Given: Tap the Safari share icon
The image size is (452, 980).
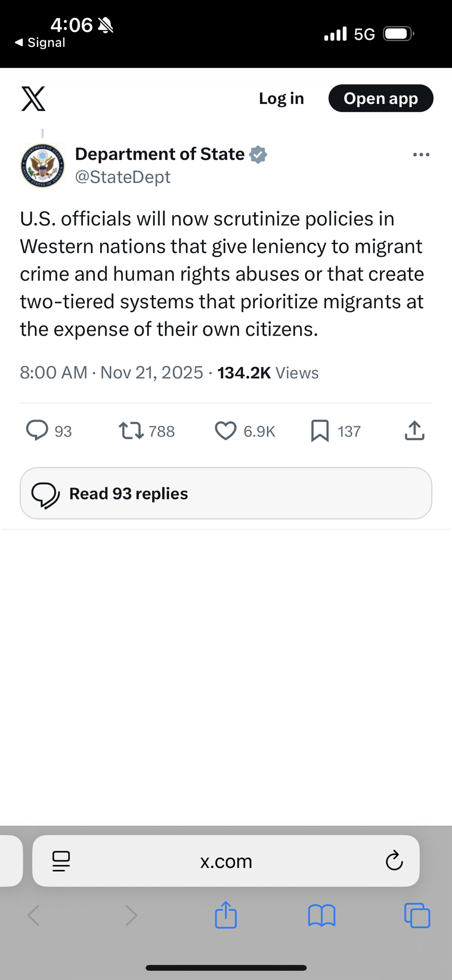Looking at the screenshot, I should 226,915.
